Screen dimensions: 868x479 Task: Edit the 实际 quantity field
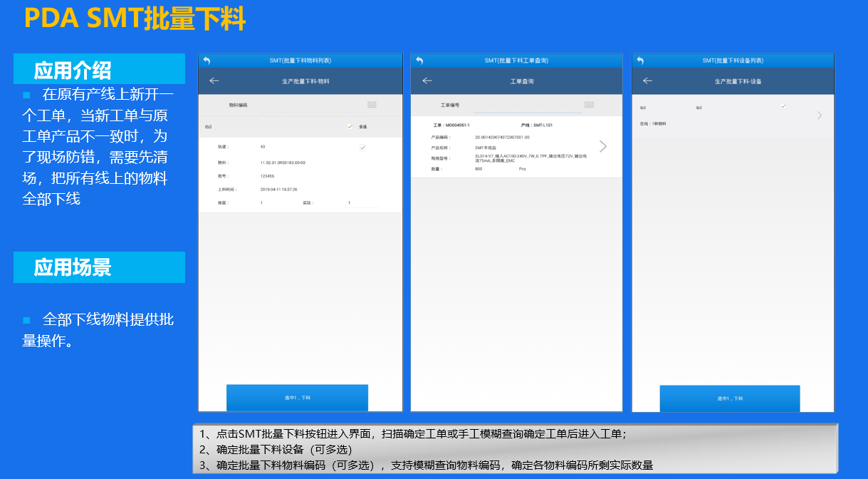(362, 203)
